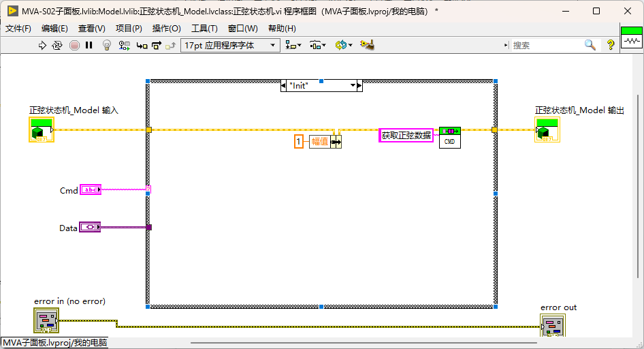Expand the case selector "Init" dropdown arrow
The height and width of the screenshot is (349, 644).
click(353, 85)
